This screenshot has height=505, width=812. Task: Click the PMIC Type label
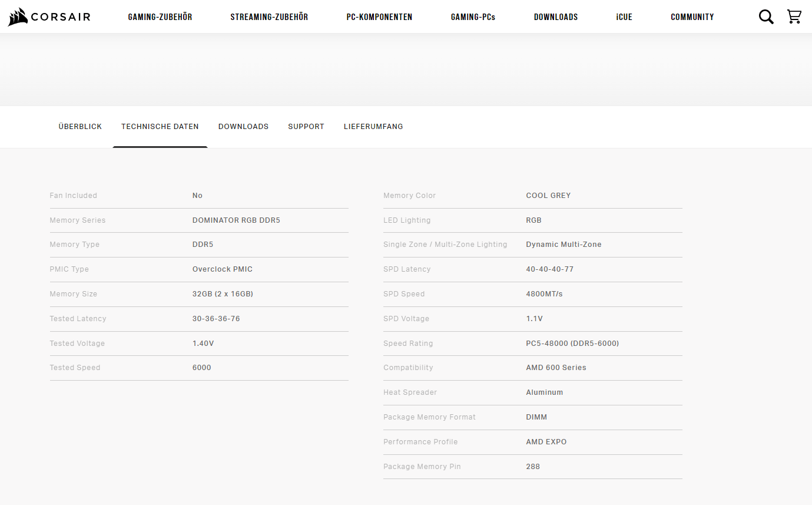pyautogui.click(x=69, y=269)
